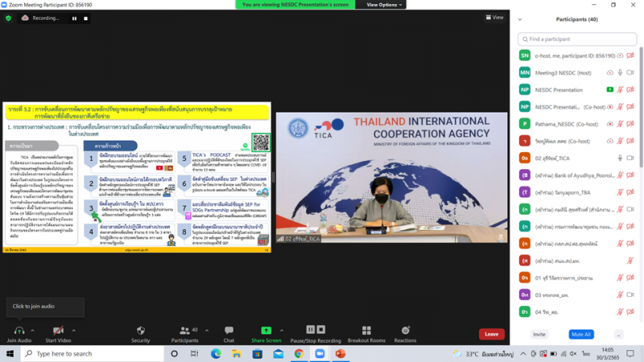Screen dimensions: 644x362
Task: Open Task View in taskbar
Action: tap(195, 353)
